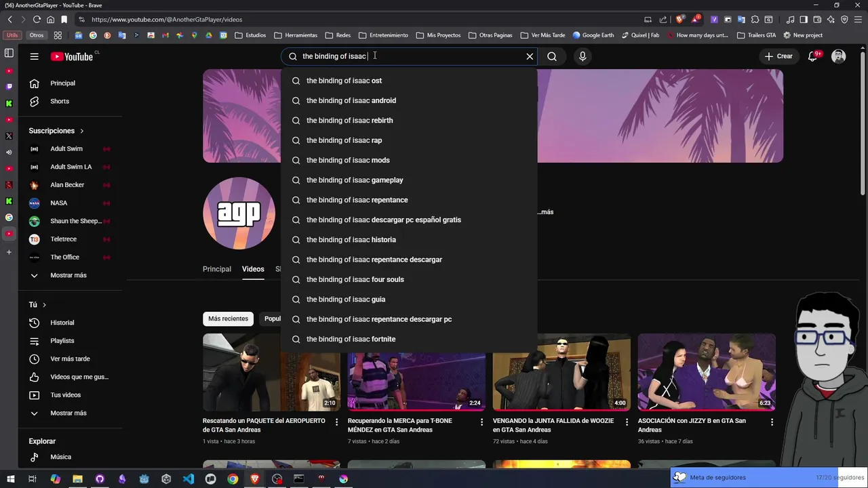Open the Entretenimiento bookmarks folder
Image resolution: width=868 pixels, height=488 pixels.
383,35
